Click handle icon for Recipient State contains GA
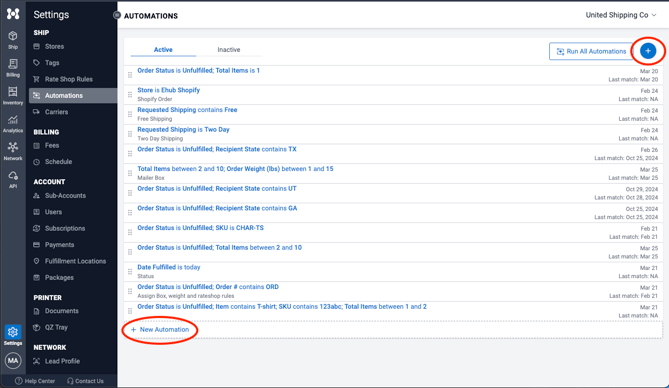 click(130, 213)
